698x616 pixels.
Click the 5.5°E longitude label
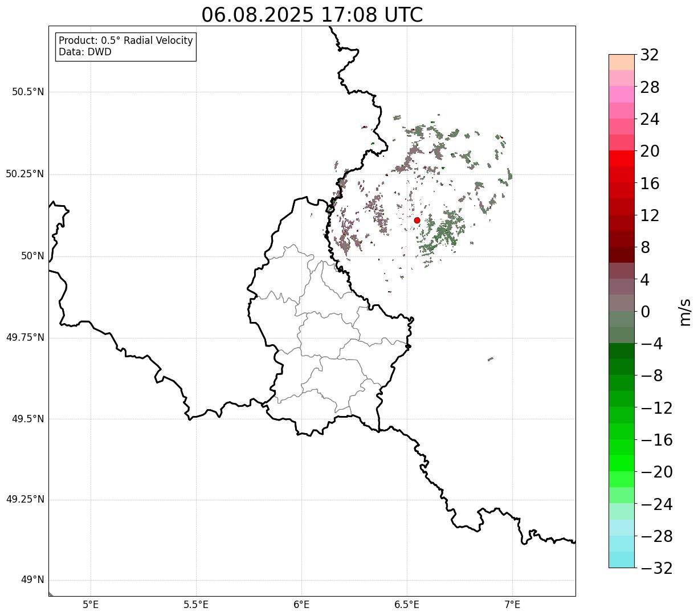pyautogui.click(x=196, y=605)
